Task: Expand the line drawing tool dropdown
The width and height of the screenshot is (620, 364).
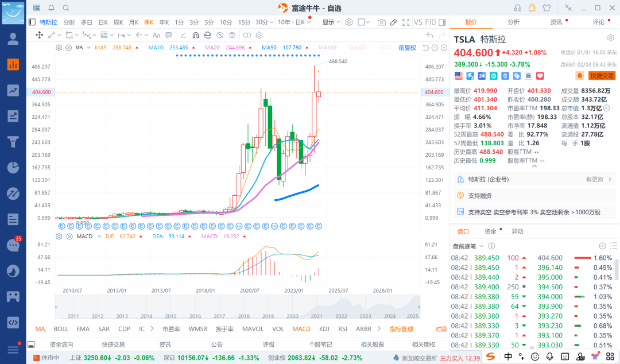Action: 59,35
